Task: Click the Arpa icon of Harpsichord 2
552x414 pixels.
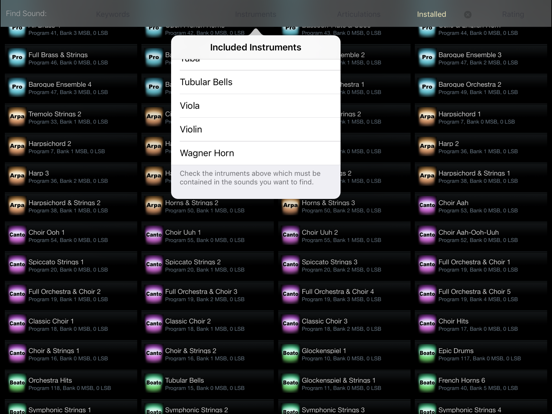Action: coord(17,146)
